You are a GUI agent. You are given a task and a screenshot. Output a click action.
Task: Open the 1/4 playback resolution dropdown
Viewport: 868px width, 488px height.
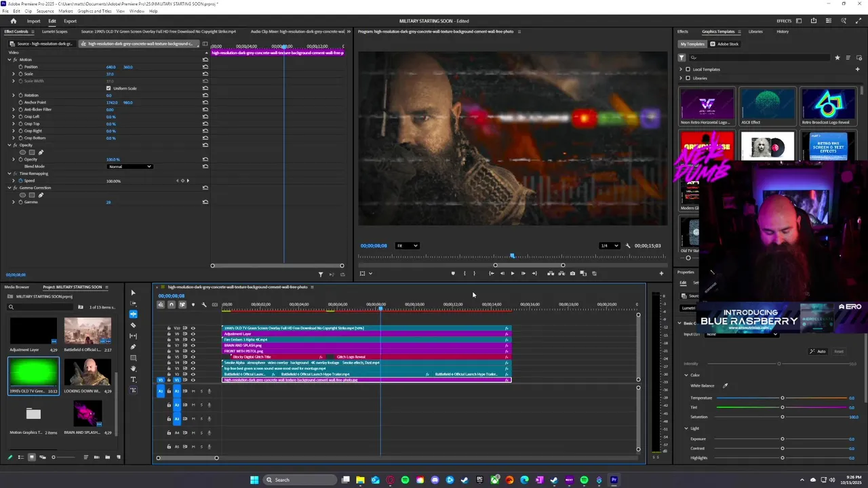tap(609, 245)
